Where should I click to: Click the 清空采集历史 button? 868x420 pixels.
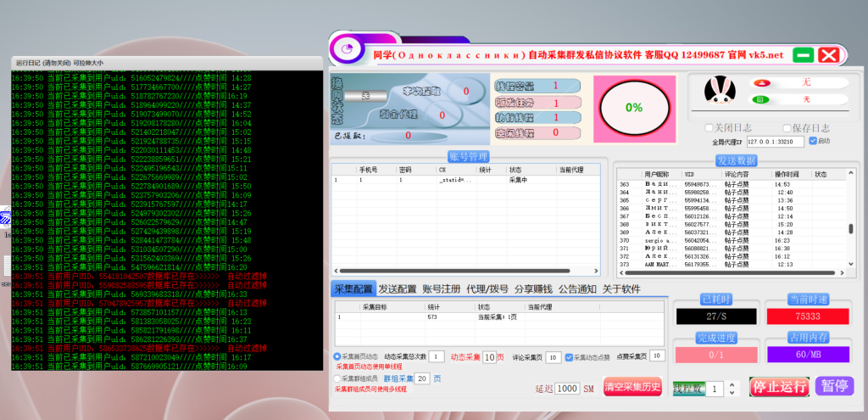(x=632, y=387)
